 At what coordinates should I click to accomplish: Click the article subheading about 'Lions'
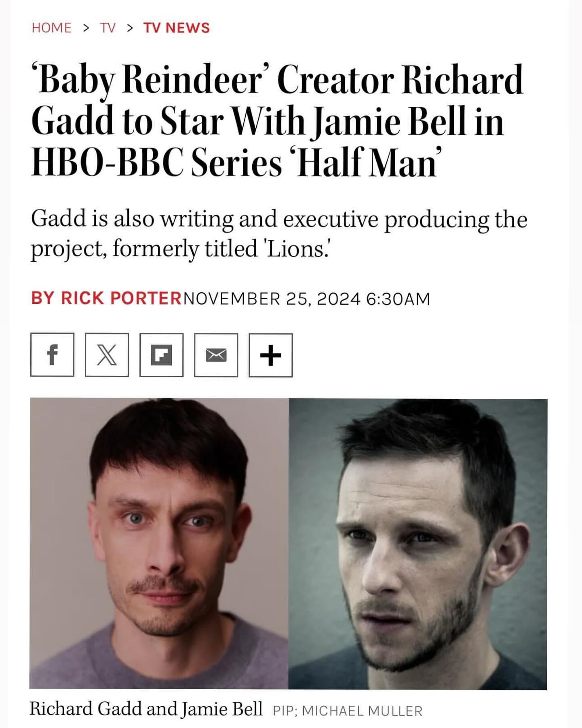[x=279, y=233]
